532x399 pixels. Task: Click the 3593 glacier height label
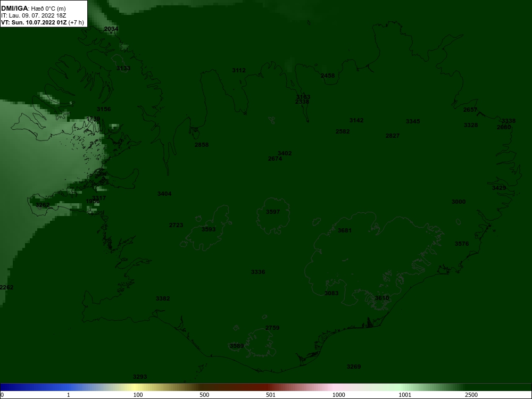[x=209, y=229]
